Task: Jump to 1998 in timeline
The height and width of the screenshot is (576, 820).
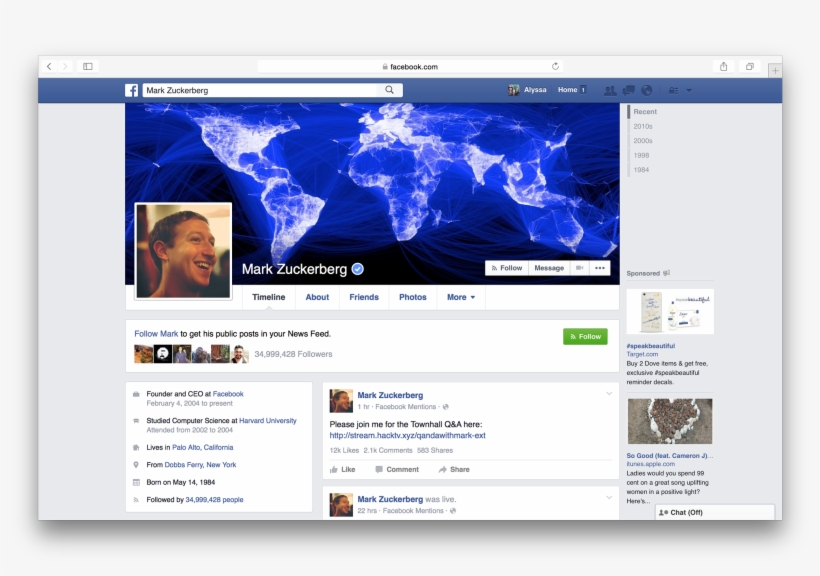Action: coord(641,155)
